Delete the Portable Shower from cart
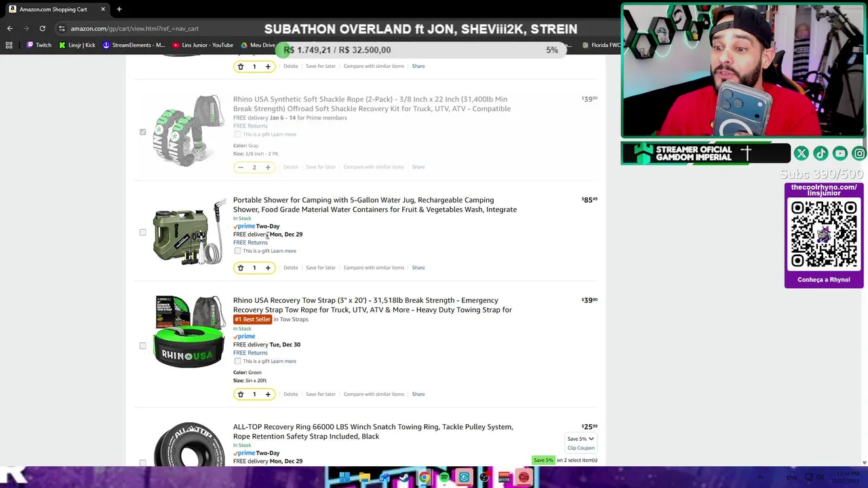This screenshot has height=488, width=868. [x=290, y=268]
